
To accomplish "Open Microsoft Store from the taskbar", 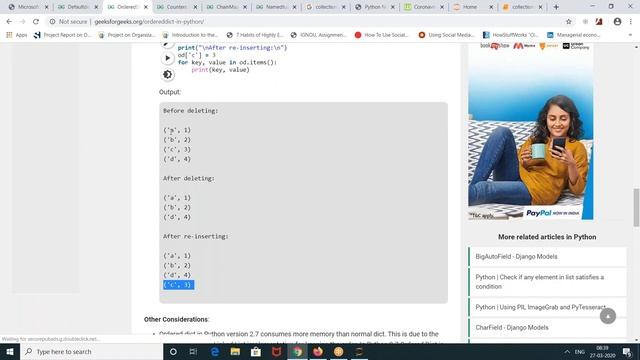I will (x=256, y=351).
